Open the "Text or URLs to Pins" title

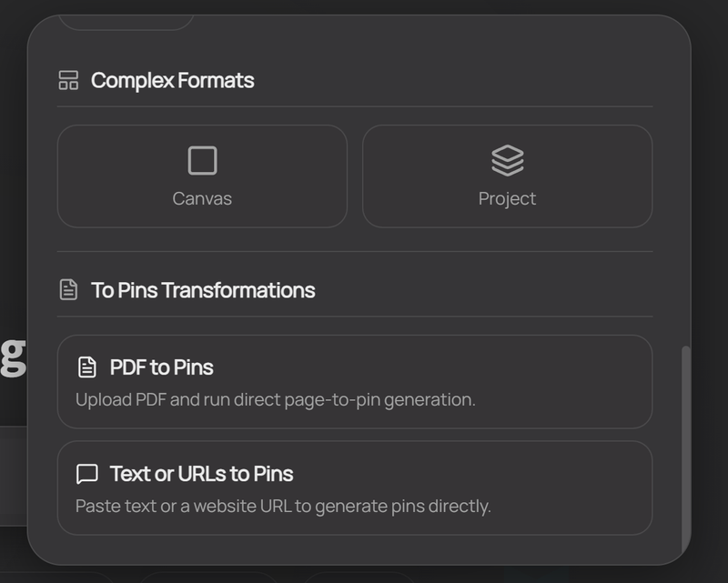(201, 474)
